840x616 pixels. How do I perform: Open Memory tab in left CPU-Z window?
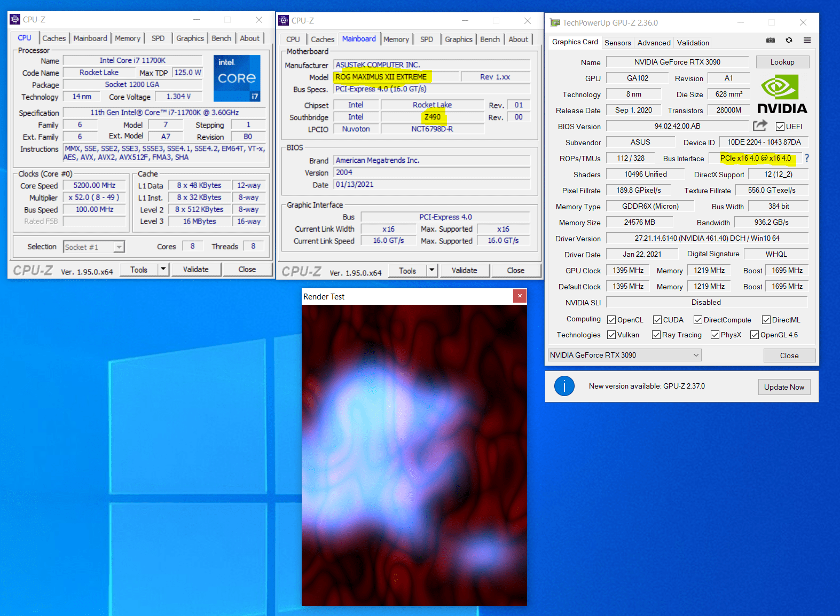[x=128, y=38]
